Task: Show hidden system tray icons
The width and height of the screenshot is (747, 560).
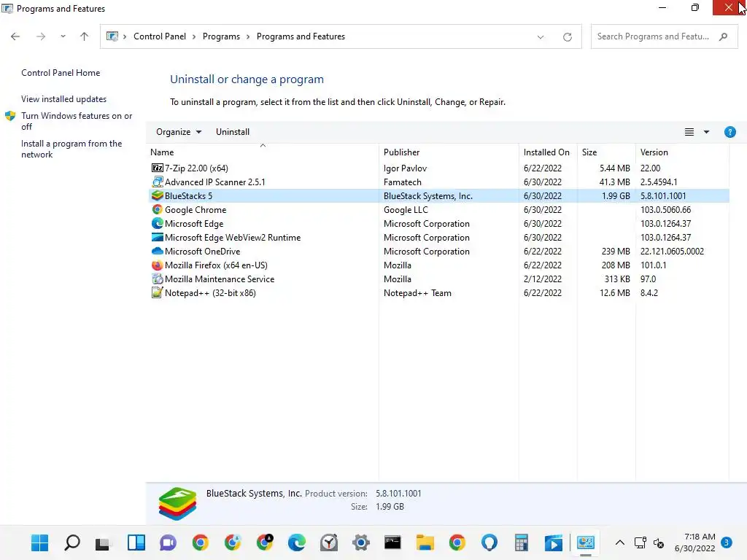Action: (620, 542)
